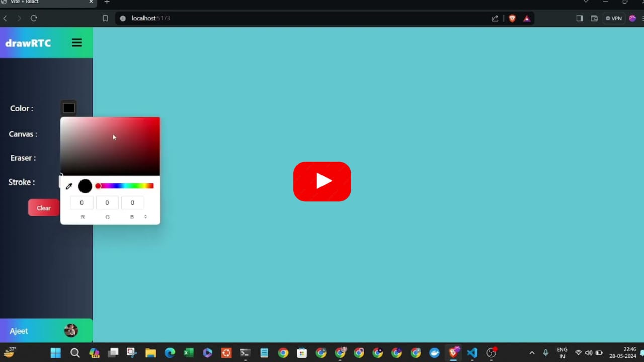The width and height of the screenshot is (644, 362).
Task: Switch the RGB color format toggle
Action: [145, 217]
